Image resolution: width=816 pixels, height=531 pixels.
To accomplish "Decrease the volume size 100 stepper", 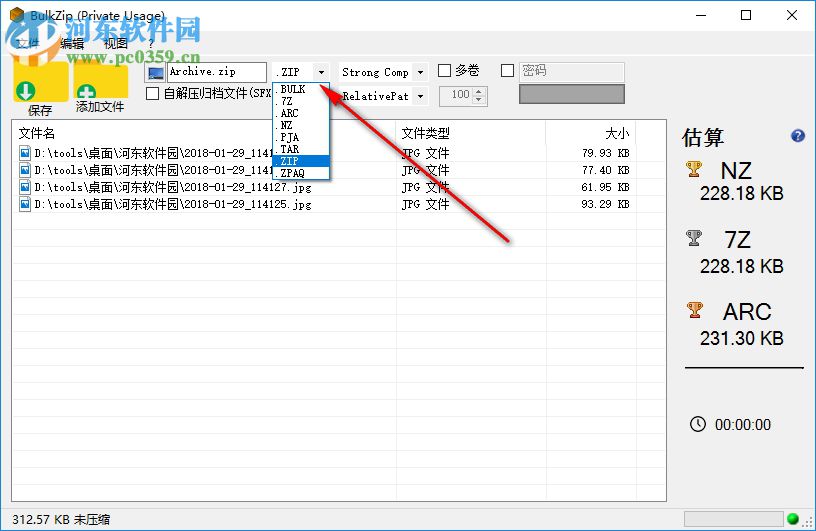I will pos(479,100).
